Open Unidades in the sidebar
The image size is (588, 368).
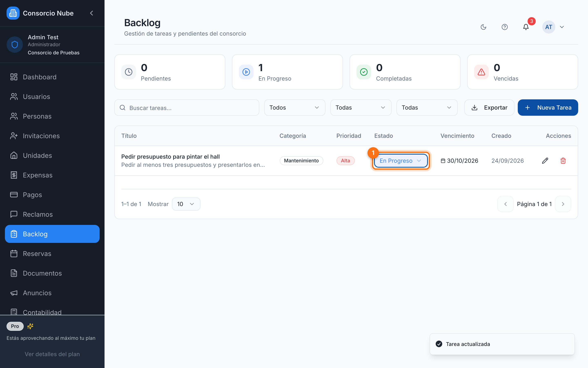pos(52,156)
